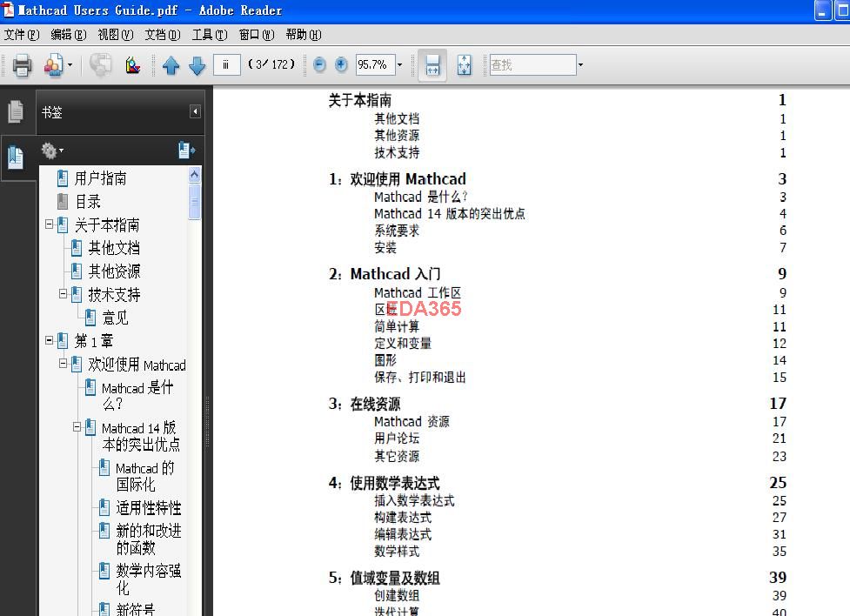The image size is (850, 616).
Task: Select the 数学内容强化 bookmark
Action: coord(149,579)
